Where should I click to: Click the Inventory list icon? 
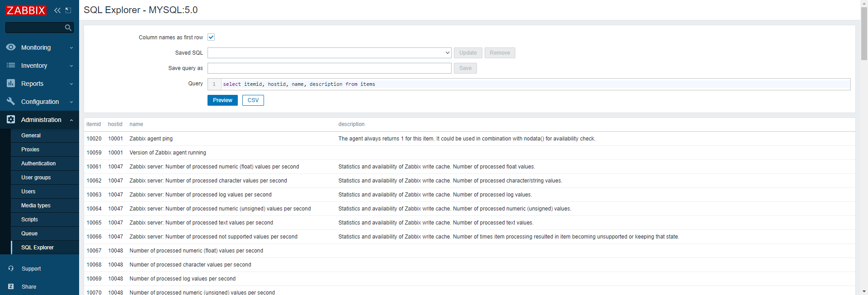[11, 65]
